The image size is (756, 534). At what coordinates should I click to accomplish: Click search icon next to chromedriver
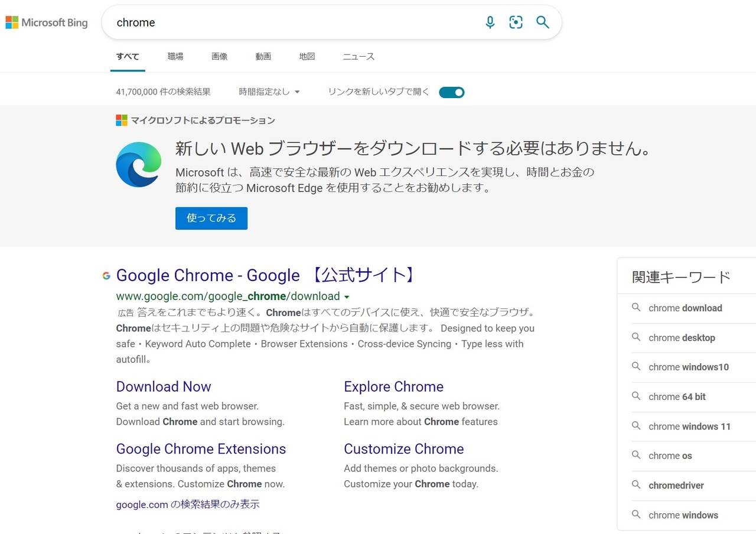636,485
